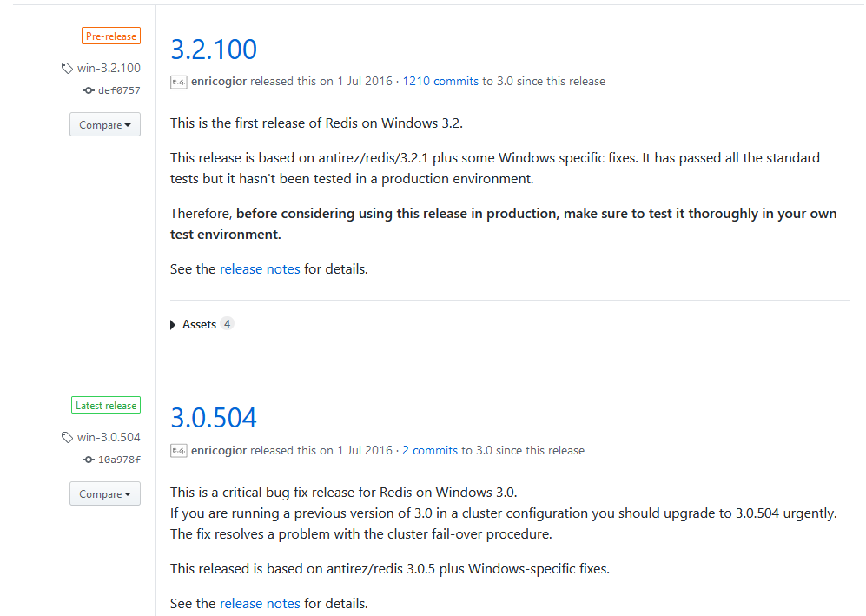Click enricogior username in 3.2.100 release

click(x=219, y=81)
